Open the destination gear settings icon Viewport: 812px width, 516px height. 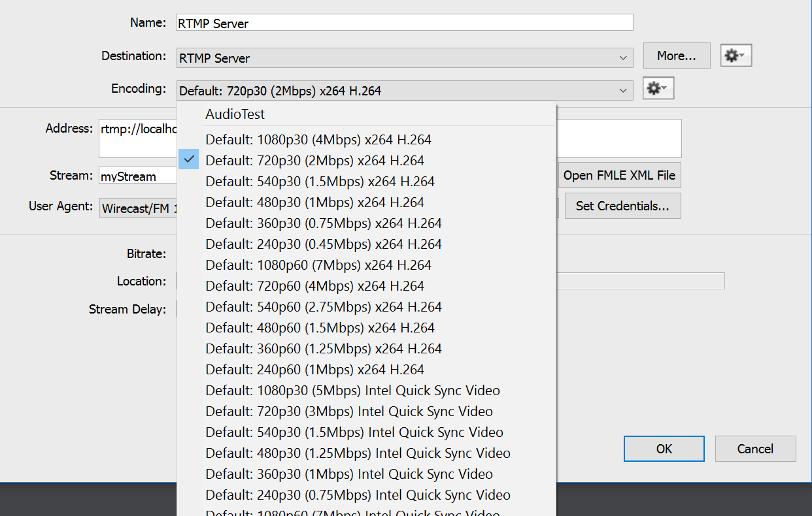click(x=736, y=56)
